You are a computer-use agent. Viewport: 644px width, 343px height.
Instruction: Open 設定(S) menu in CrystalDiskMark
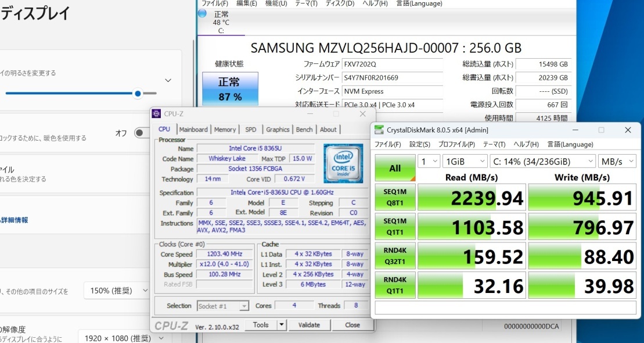point(420,144)
